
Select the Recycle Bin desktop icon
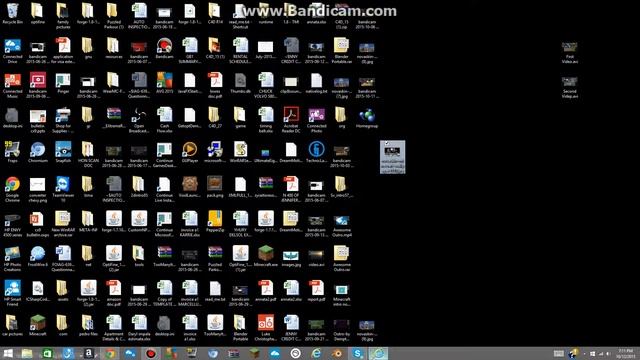13,14
